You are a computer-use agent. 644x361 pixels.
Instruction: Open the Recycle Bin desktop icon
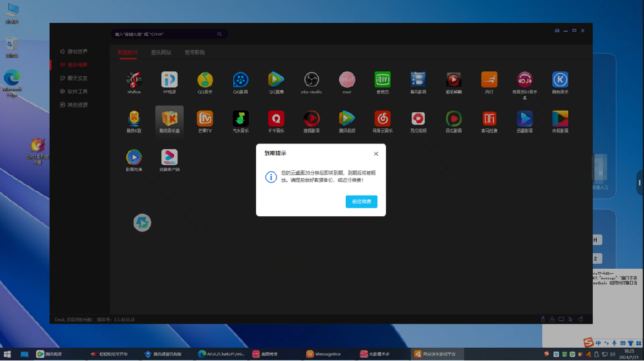point(12,47)
